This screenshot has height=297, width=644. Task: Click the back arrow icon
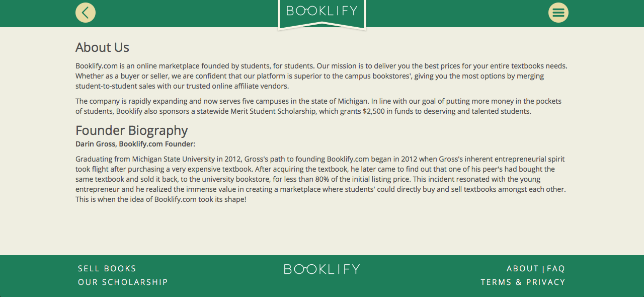point(86,13)
